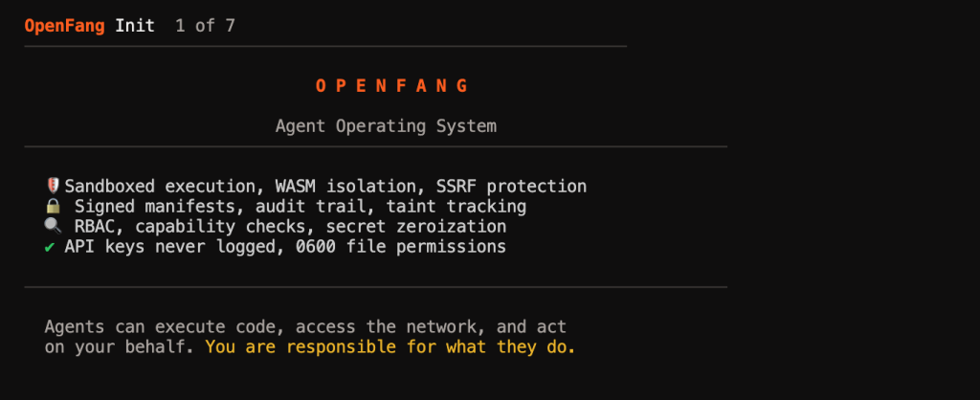The height and width of the screenshot is (400, 980).
Task: Click the "1 of 7" step indicator
Action: pos(205,26)
